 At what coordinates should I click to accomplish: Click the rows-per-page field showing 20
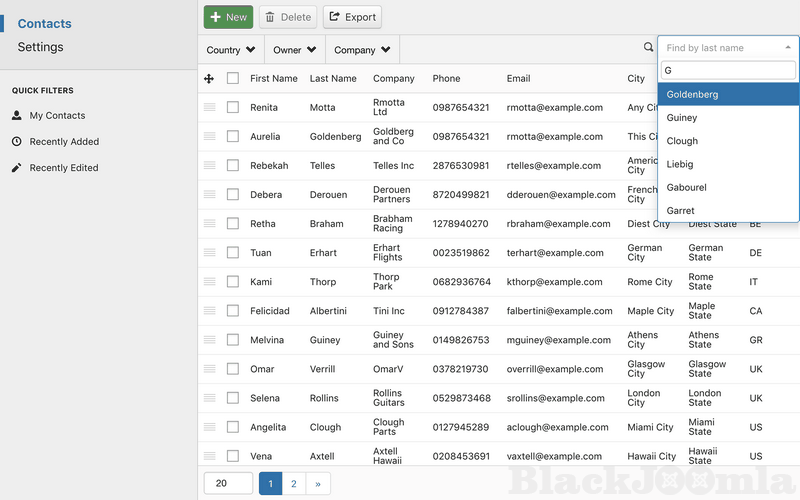[x=228, y=484]
